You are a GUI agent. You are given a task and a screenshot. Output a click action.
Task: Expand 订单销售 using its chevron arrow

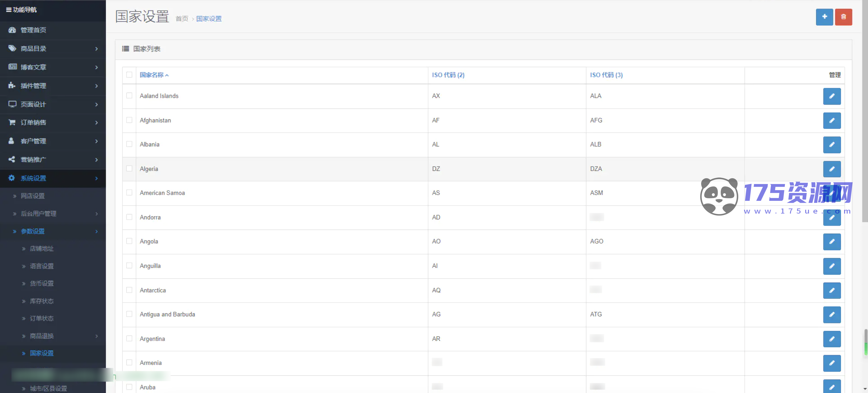click(96, 123)
